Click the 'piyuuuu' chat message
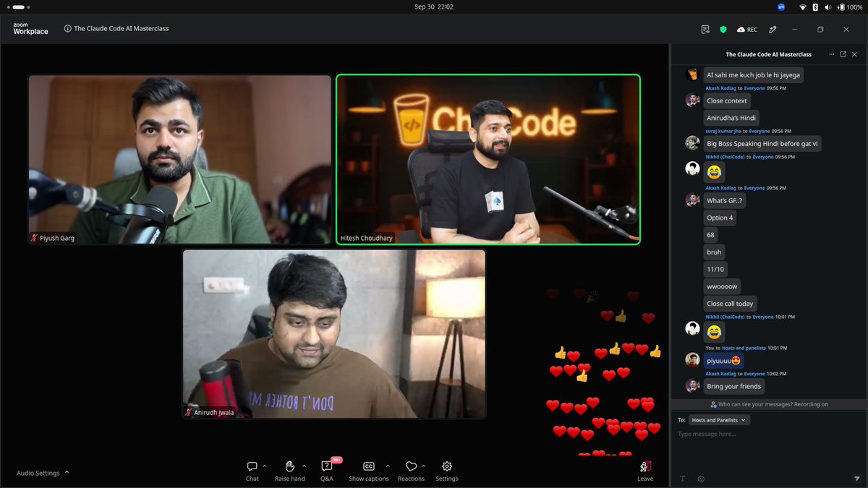 click(x=723, y=359)
